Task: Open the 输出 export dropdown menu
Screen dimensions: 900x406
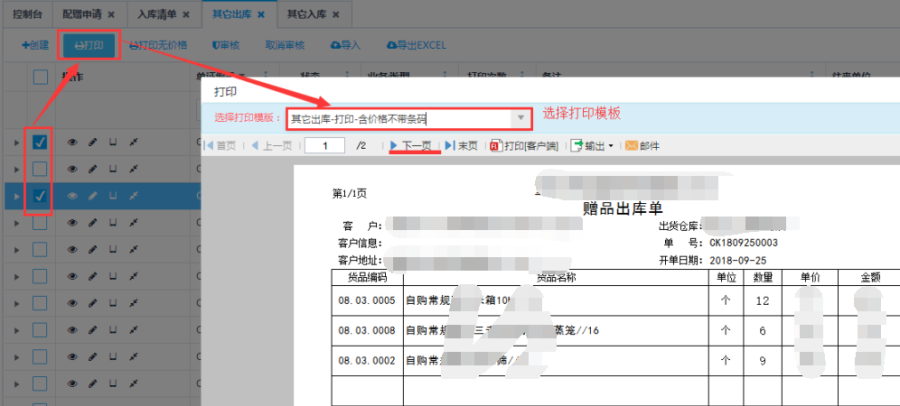Action: coord(591,146)
